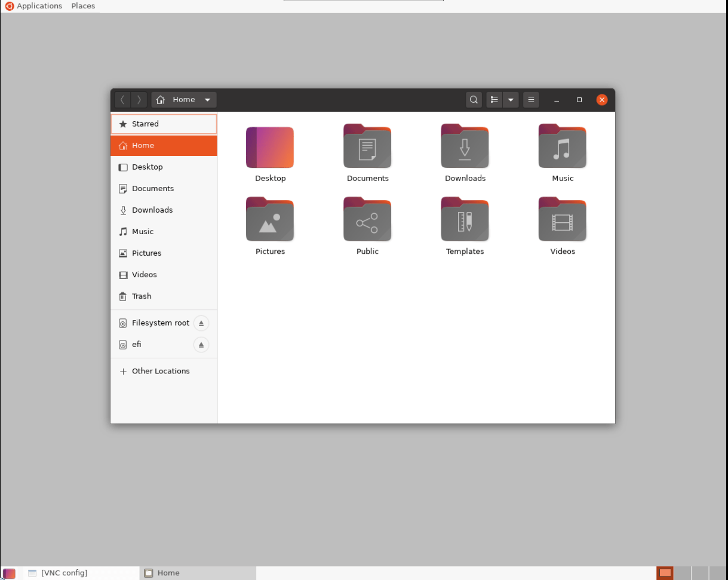This screenshot has height=580, width=728.
Task: Open the hamburger menu
Action: click(x=531, y=100)
